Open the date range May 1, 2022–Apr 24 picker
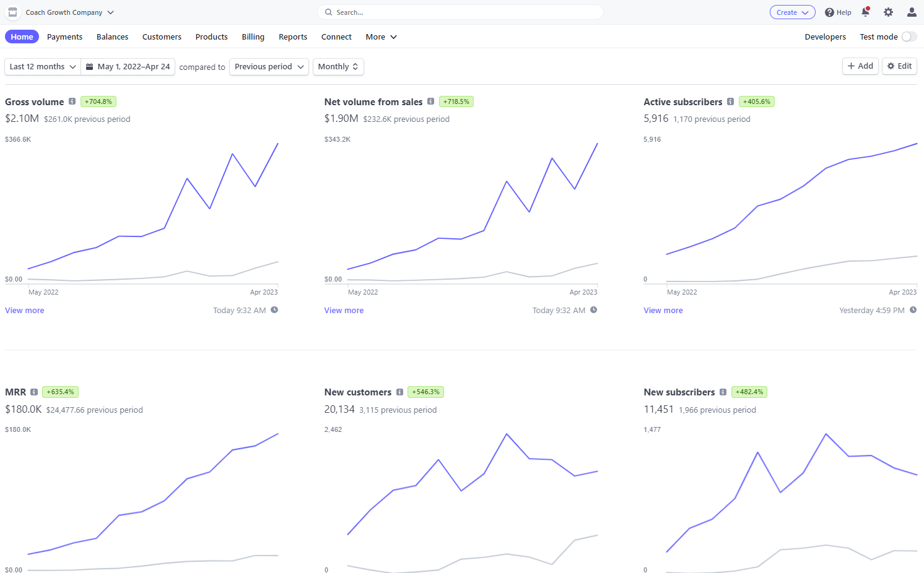Screen dimensions: 924x573 (x=128, y=67)
